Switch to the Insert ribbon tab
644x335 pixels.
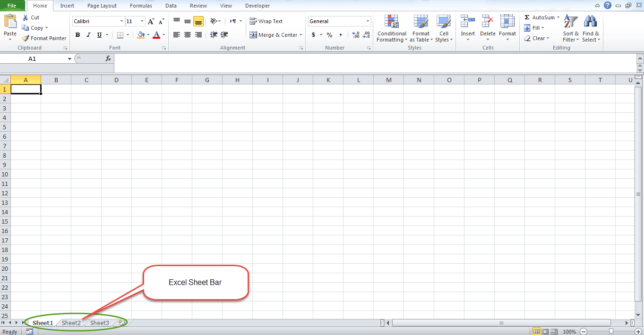pyautogui.click(x=67, y=6)
